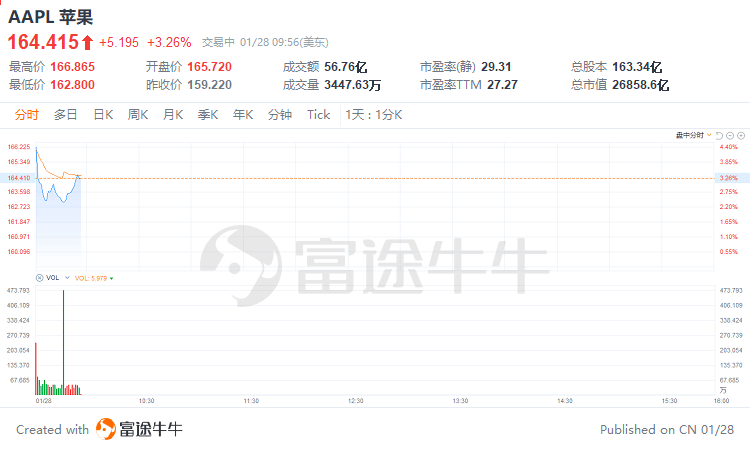This screenshot has width=750, height=450.
Task: Zoom out the chart with minus icon
Action: 730,136
